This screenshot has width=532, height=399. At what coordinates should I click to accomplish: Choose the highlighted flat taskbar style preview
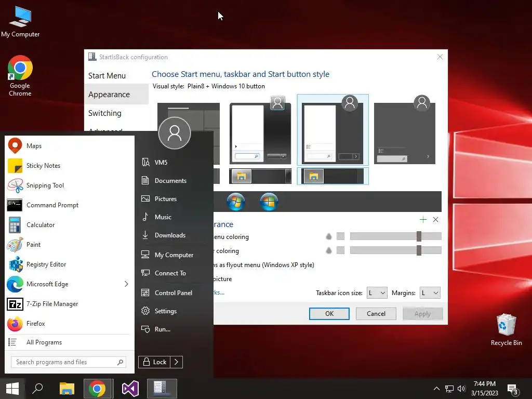pyautogui.click(x=332, y=176)
